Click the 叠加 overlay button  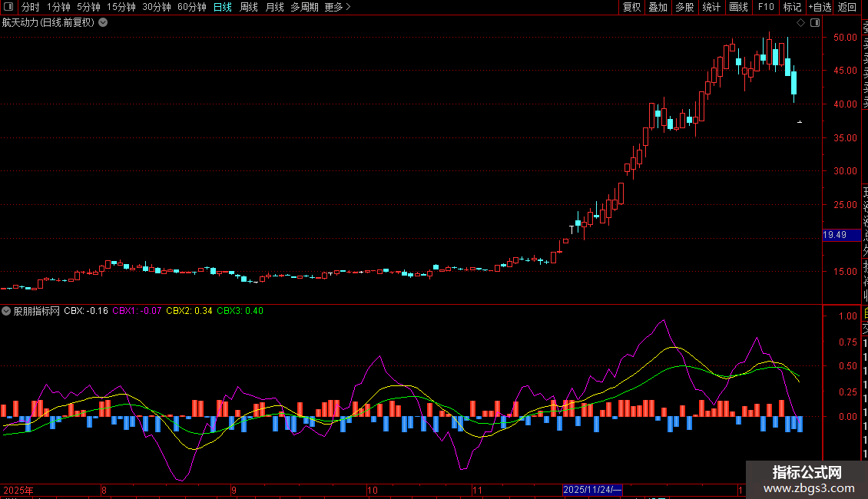point(658,7)
